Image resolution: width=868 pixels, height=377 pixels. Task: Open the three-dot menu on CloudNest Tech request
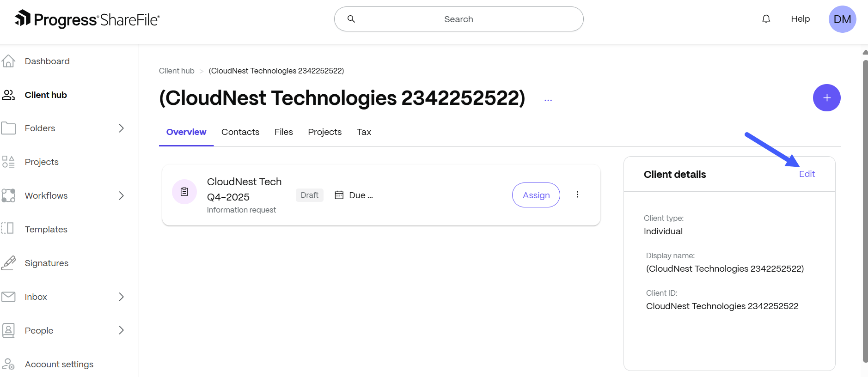(577, 195)
